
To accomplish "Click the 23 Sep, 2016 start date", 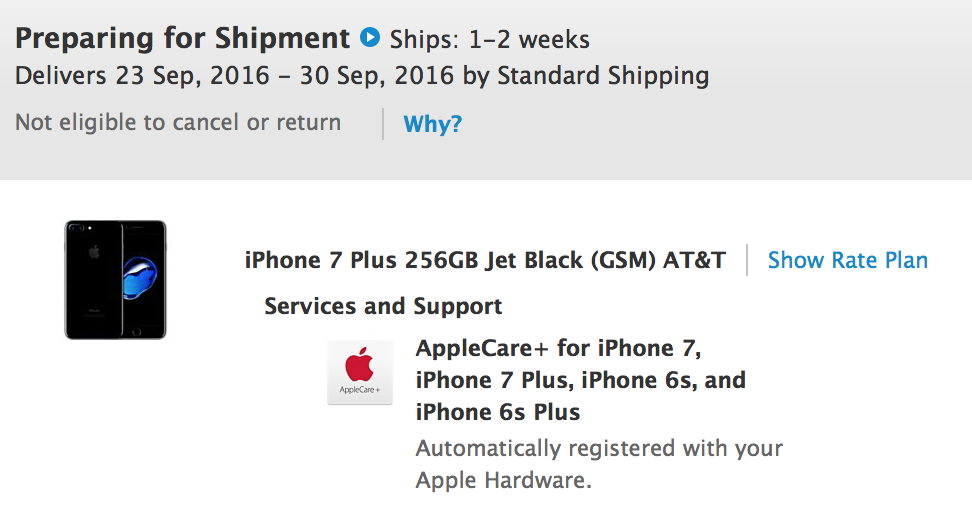I will point(193,76).
